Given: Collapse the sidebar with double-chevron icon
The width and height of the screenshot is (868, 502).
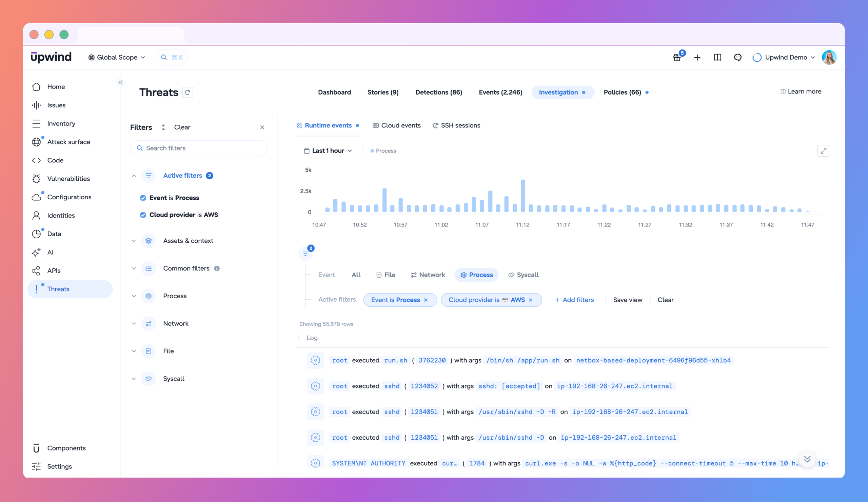Looking at the screenshot, I should [x=121, y=82].
